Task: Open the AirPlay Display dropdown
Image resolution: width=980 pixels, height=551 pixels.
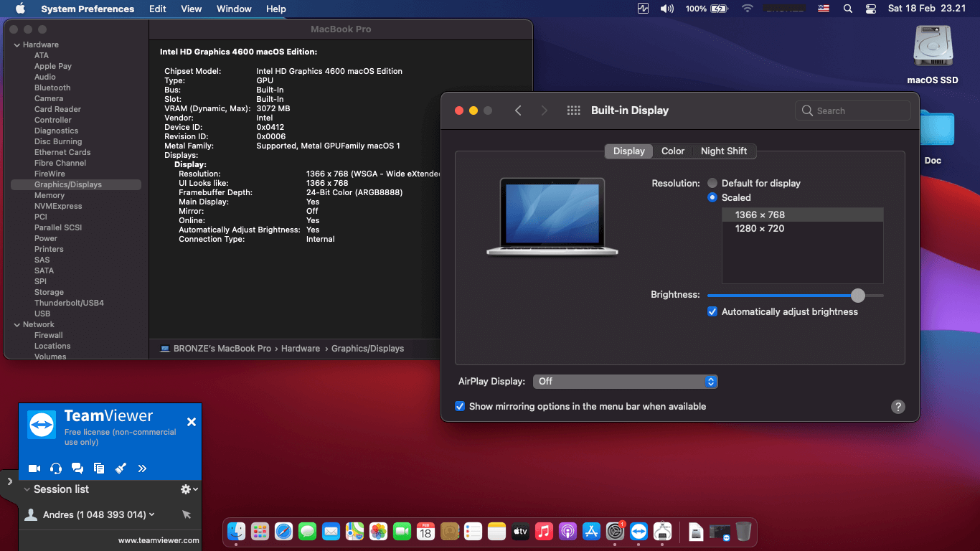Action: tap(625, 381)
